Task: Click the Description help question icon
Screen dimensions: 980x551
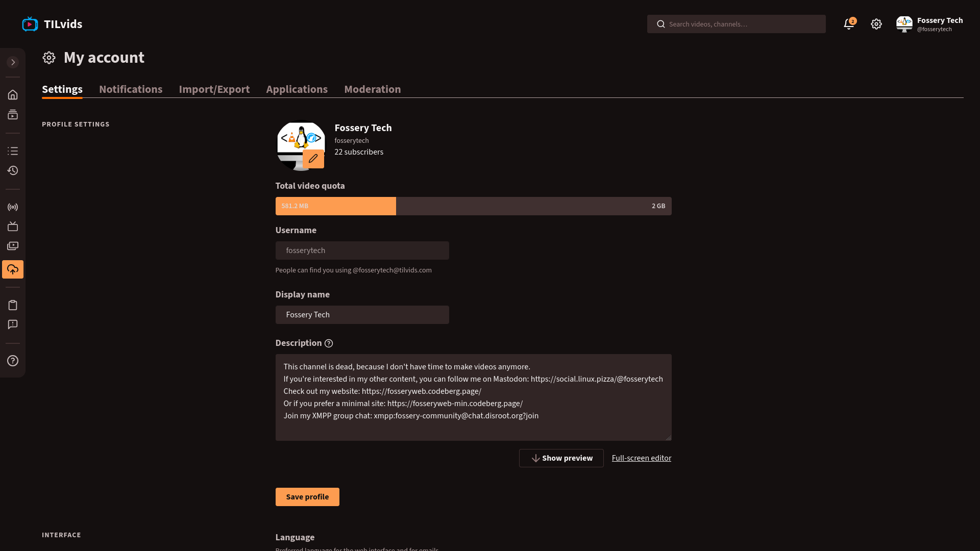Action: pyautogui.click(x=329, y=343)
